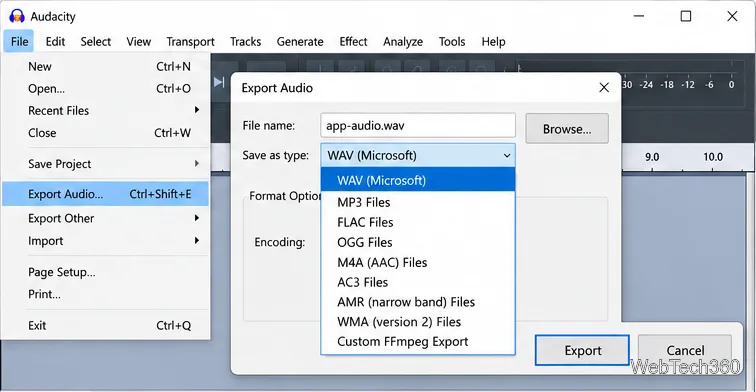Viewport: 756px width, 392px height.
Task: Choose Page Setup... menu entry
Action: (106, 272)
